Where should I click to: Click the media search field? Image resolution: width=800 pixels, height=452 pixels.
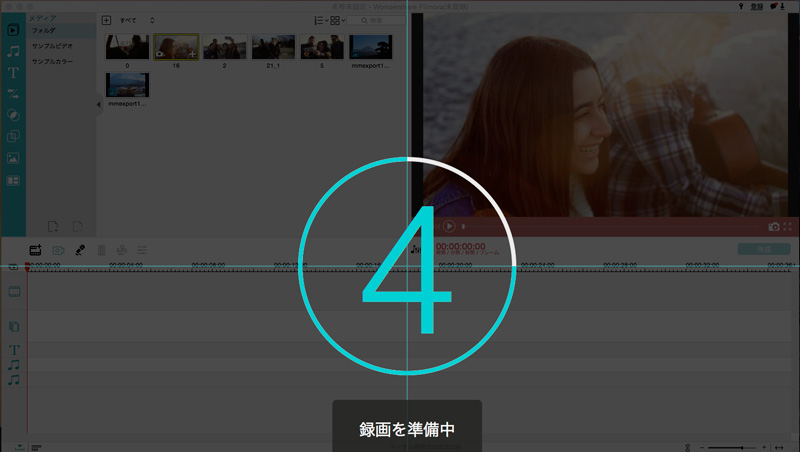tap(377, 20)
